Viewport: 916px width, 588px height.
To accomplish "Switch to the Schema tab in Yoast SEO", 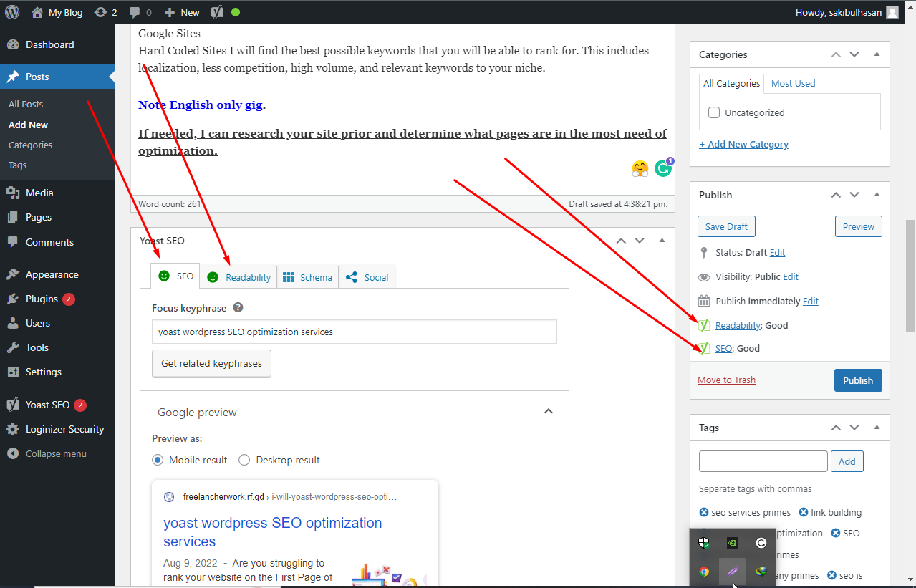I will pyautogui.click(x=307, y=276).
